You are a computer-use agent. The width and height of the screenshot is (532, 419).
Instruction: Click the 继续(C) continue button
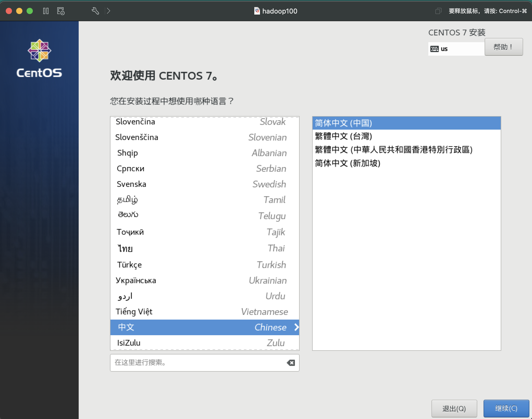click(506, 408)
